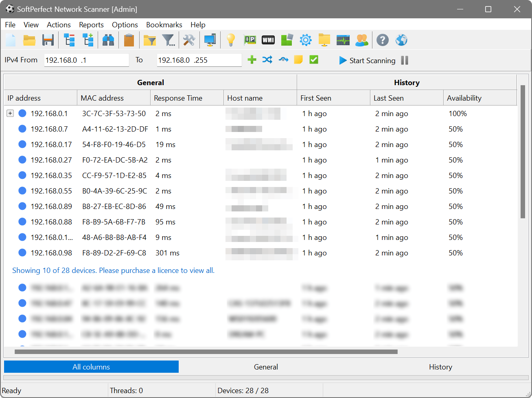Open a saved file with the folder icon

click(29, 40)
